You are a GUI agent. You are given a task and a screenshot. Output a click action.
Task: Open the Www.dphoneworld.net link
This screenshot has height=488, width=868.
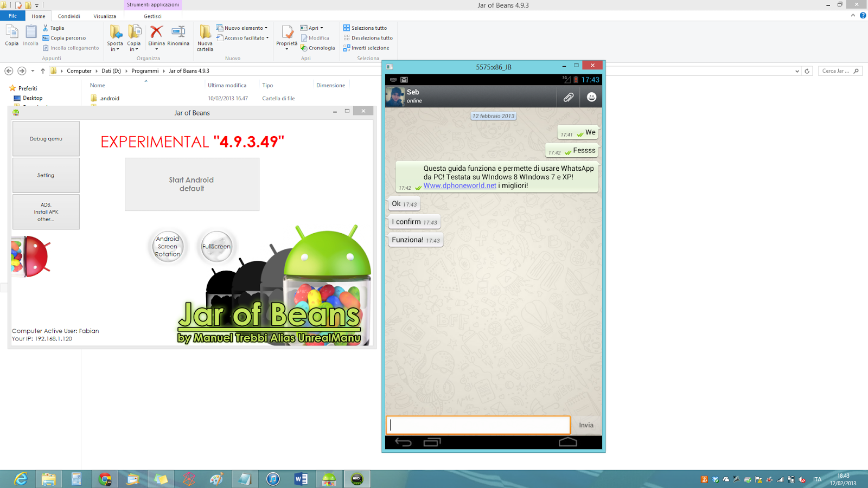(460, 185)
